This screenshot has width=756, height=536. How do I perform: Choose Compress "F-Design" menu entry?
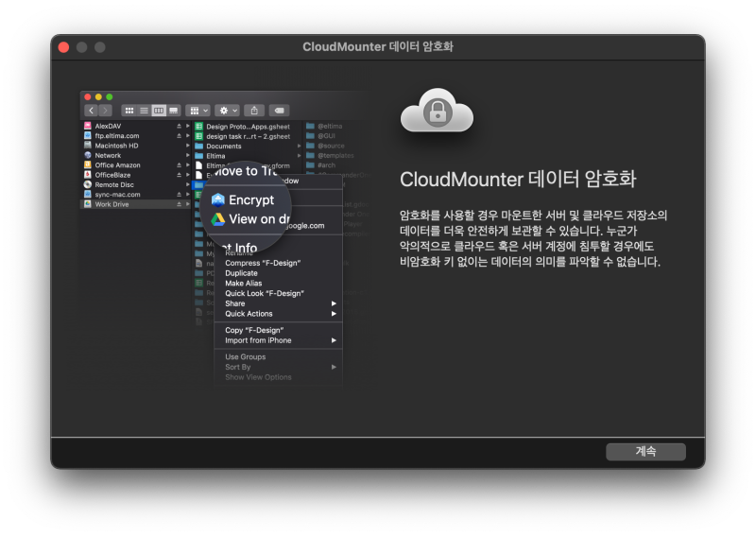click(x=263, y=263)
